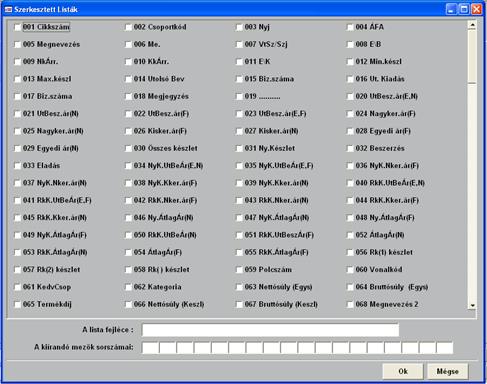Select 016 Ut. Kiadás checkbox
Viewport: 487px width, 384px height.
pyautogui.click(x=350, y=79)
